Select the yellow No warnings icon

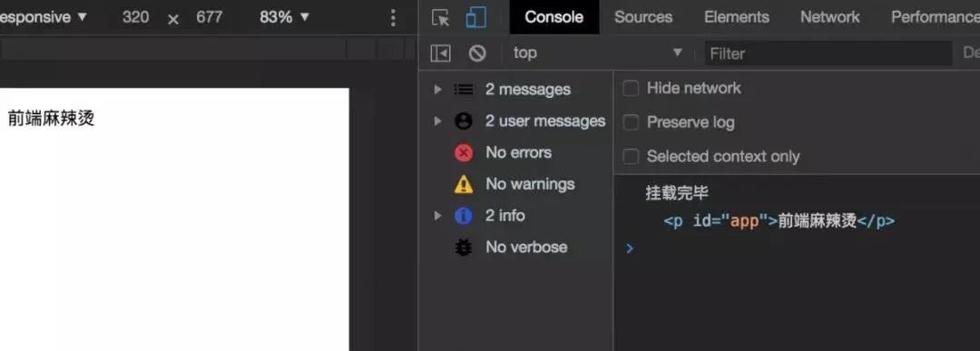coord(464,184)
